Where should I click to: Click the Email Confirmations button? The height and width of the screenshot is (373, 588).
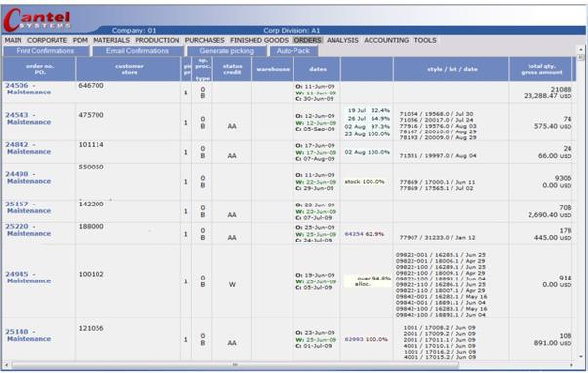click(x=137, y=51)
